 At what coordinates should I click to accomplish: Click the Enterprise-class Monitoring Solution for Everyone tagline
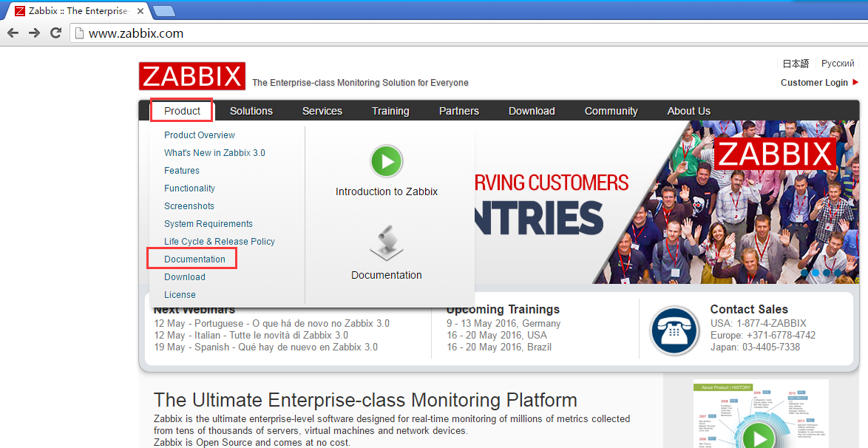click(360, 83)
